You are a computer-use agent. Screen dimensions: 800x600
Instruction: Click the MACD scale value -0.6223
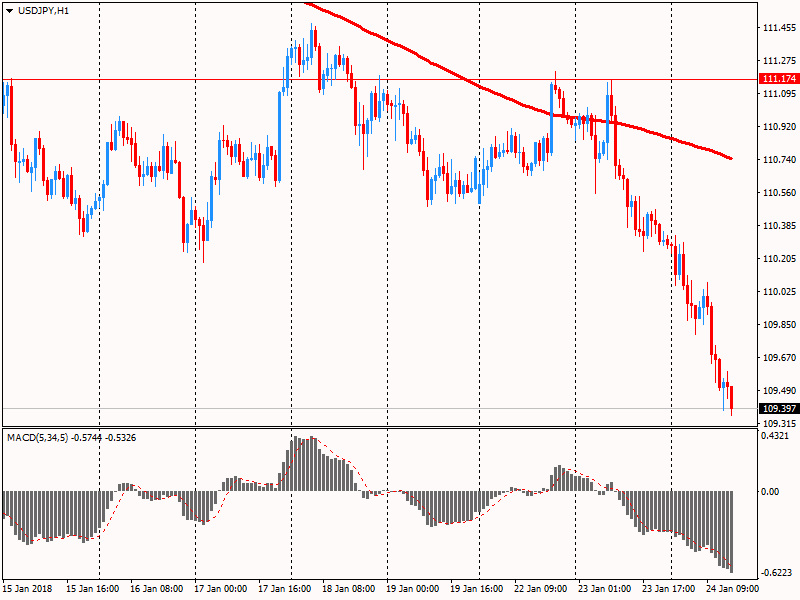tap(776, 572)
